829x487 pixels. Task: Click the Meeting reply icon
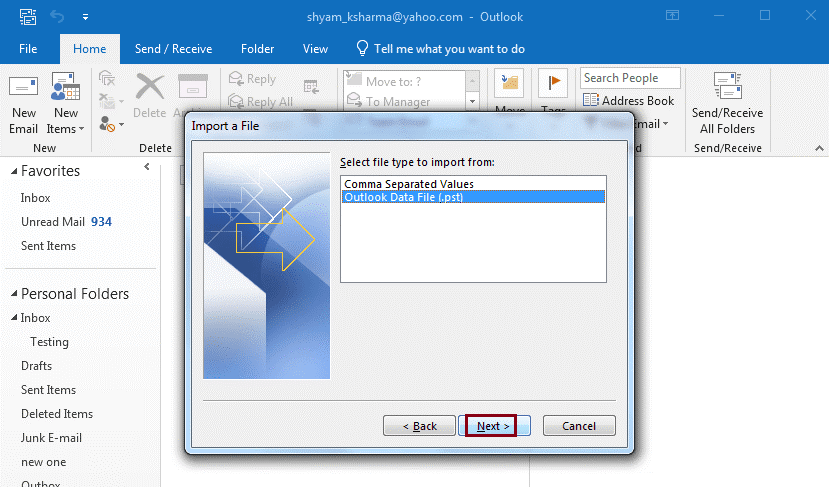tap(311, 87)
